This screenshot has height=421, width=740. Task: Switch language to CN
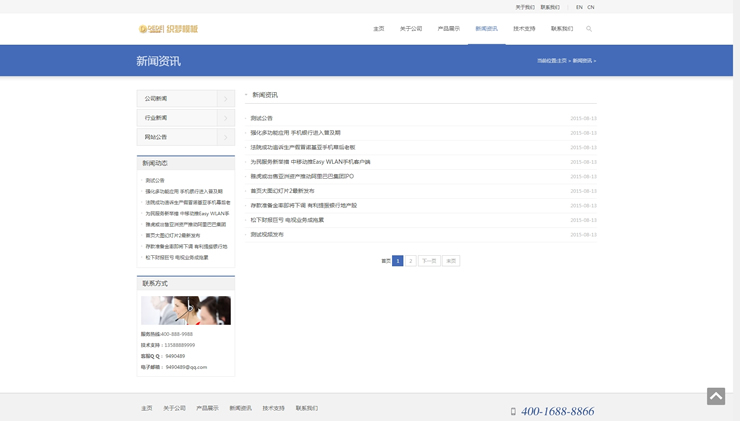point(591,7)
